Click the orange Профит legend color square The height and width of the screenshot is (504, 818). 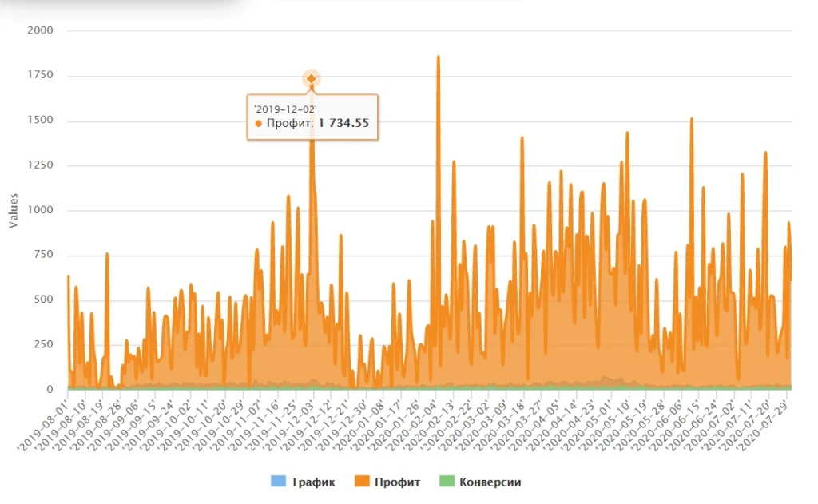point(362,482)
